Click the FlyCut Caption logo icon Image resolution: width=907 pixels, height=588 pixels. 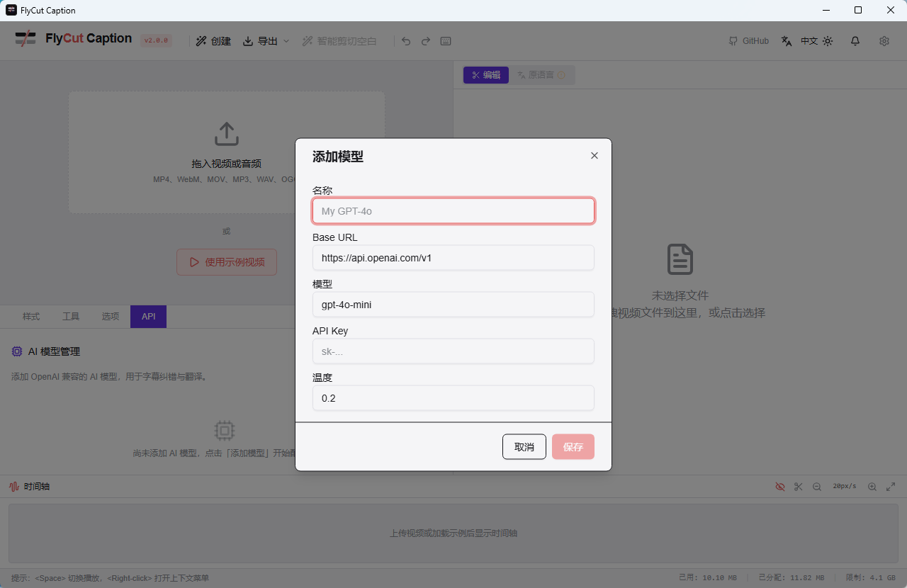[x=26, y=39]
